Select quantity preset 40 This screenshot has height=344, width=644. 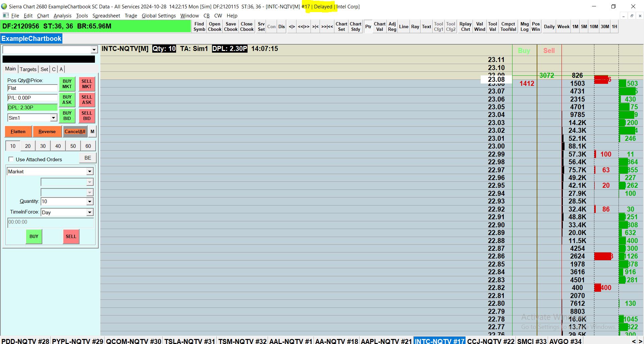pos(58,146)
